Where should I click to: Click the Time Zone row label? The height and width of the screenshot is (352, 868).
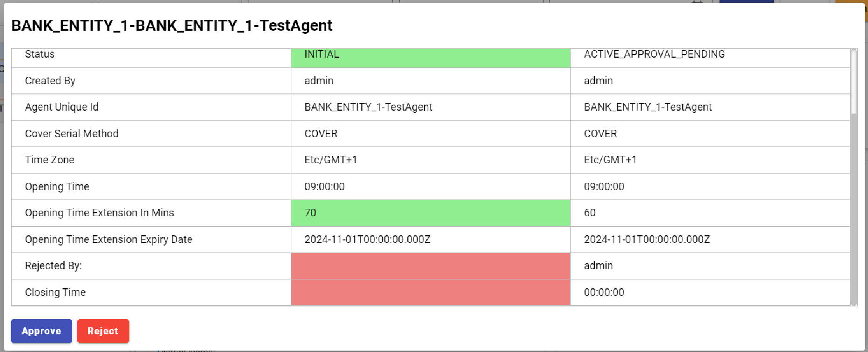pyautogui.click(x=50, y=160)
